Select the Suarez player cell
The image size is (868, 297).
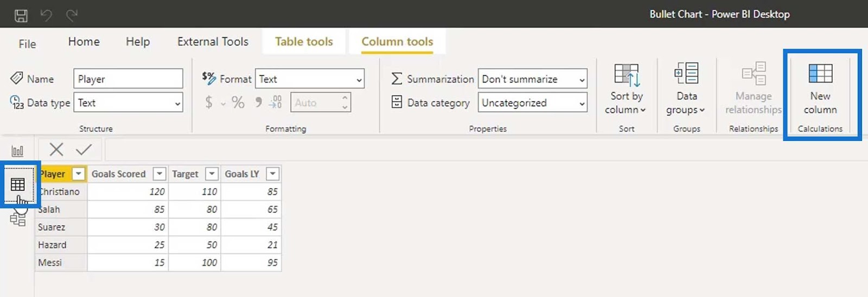(61, 227)
